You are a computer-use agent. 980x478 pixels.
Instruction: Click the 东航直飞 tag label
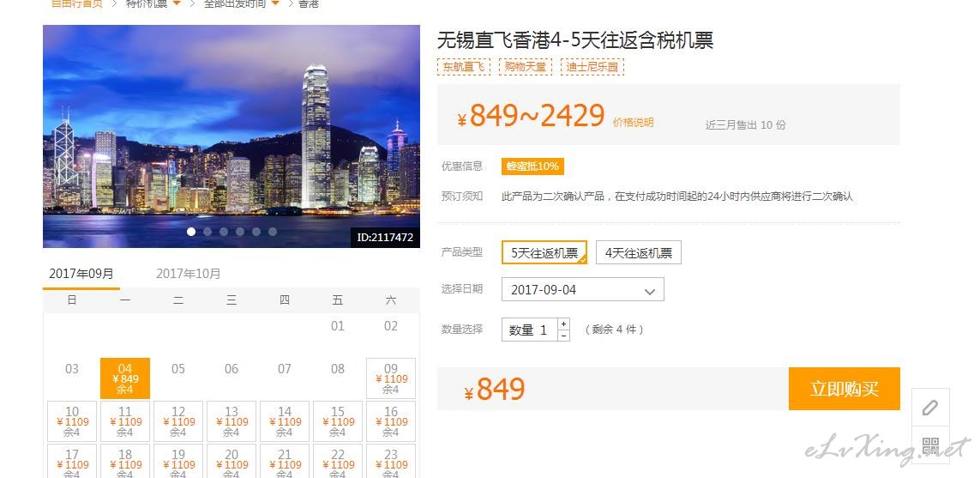pos(464,67)
